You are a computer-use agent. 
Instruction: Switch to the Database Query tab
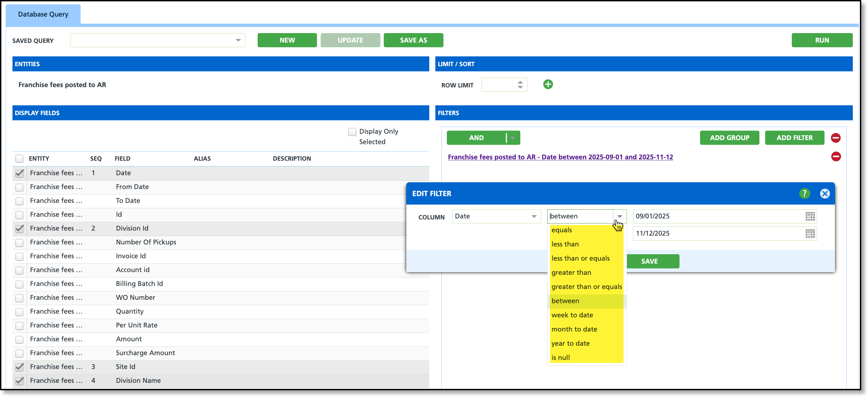tap(43, 14)
